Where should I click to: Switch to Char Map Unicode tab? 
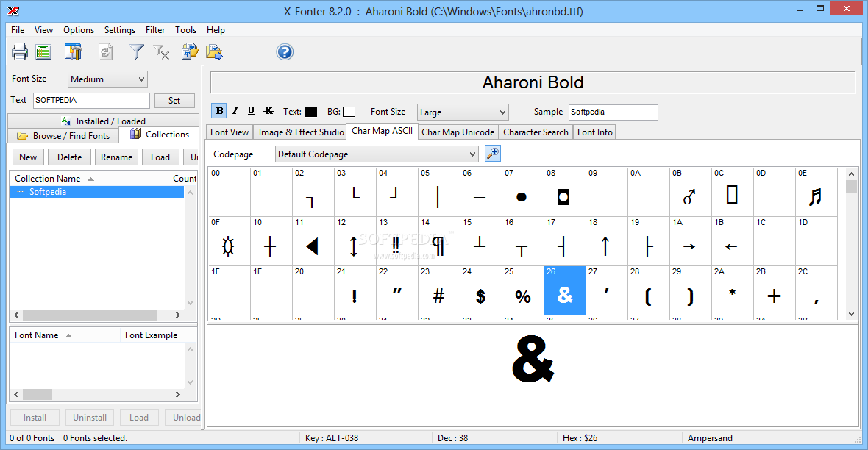(458, 132)
